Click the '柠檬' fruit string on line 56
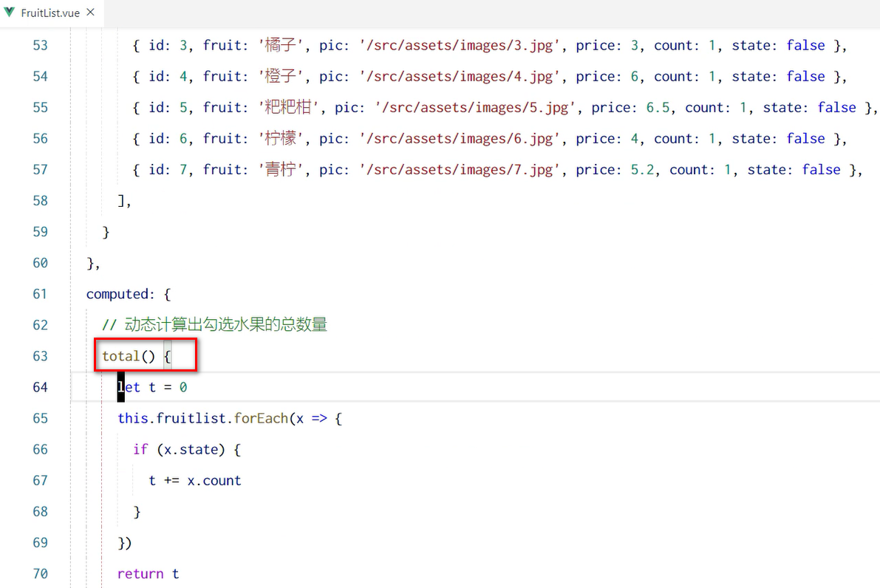Screen dimensions: 880x588 [x=280, y=139]
